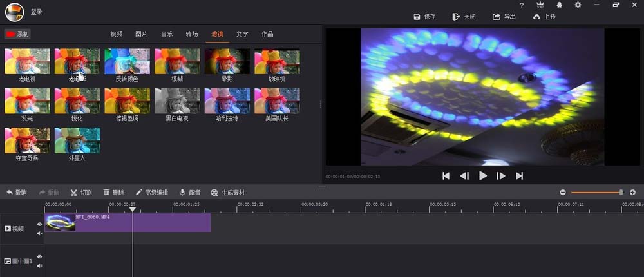Toggle the eye visibility of the 视频 track
The width and height of the screenshot is (644, 277).
[x=39, y=224]
